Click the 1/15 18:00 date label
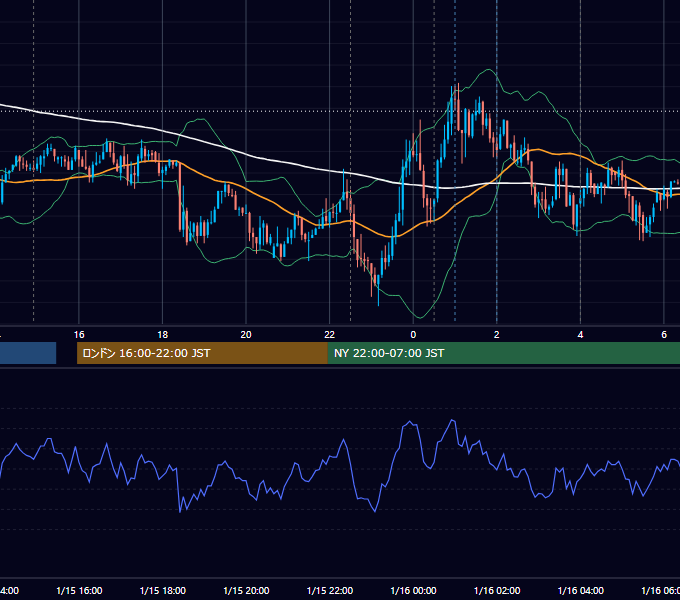 tap(163, 590)
